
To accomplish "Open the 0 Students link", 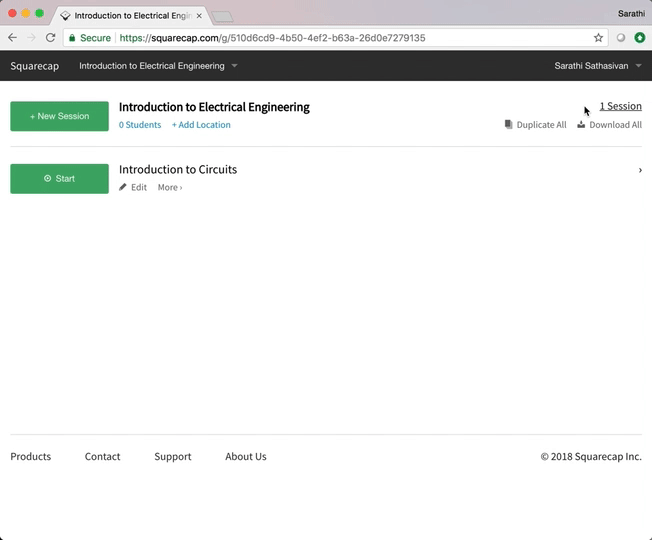I will [140, 125].
